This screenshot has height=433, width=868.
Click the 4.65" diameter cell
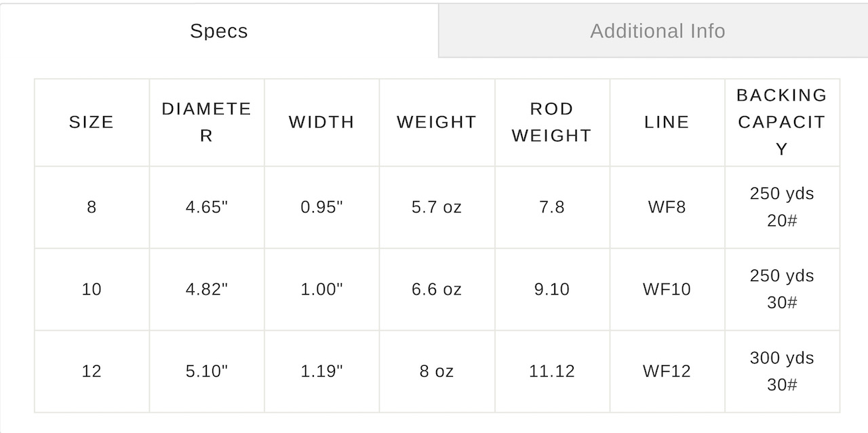[206, 207]
